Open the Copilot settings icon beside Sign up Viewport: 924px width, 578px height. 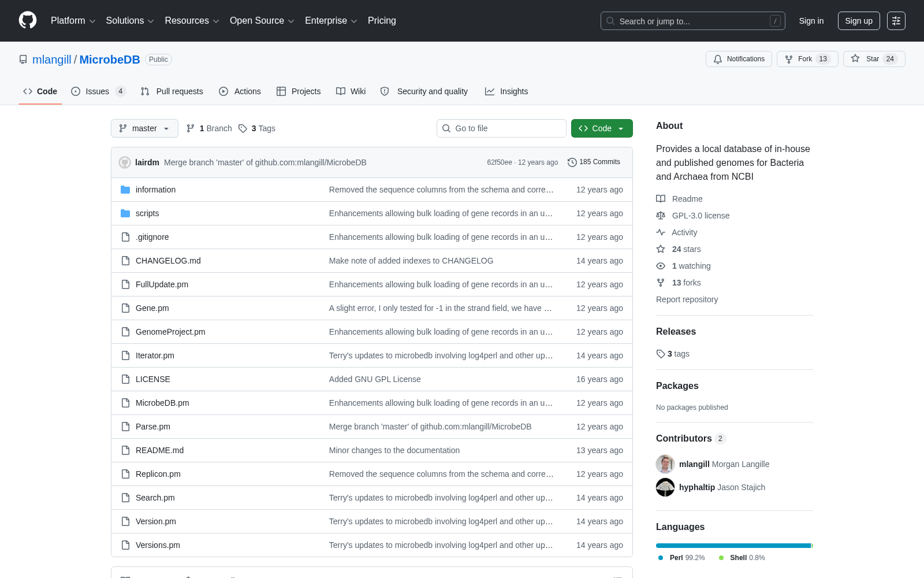pyautogui.click(x=896, y=21)
